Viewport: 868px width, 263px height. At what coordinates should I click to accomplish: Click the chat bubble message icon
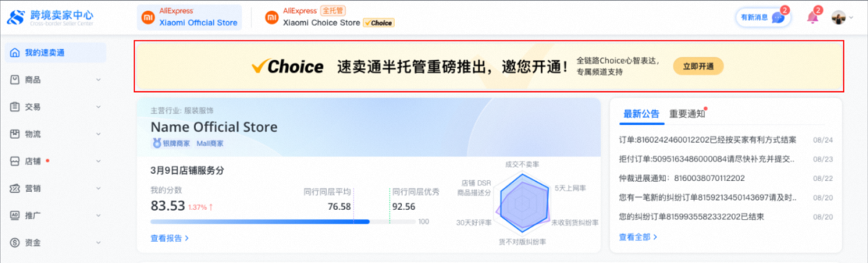click(778, 18)
